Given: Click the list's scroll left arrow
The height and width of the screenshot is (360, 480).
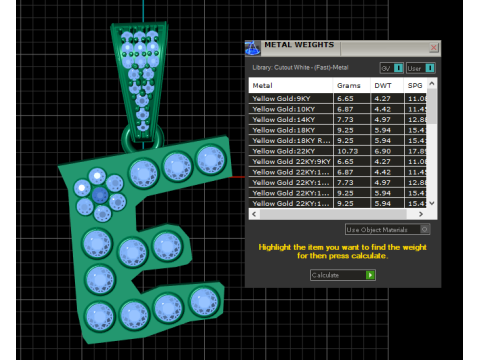Looking at the screenshot, I should click(x=254, y=214).
